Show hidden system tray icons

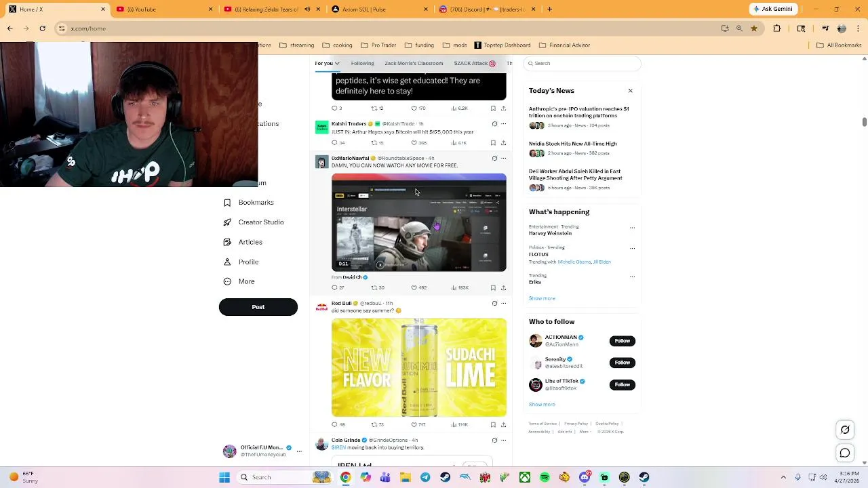[x=783, y=477]
